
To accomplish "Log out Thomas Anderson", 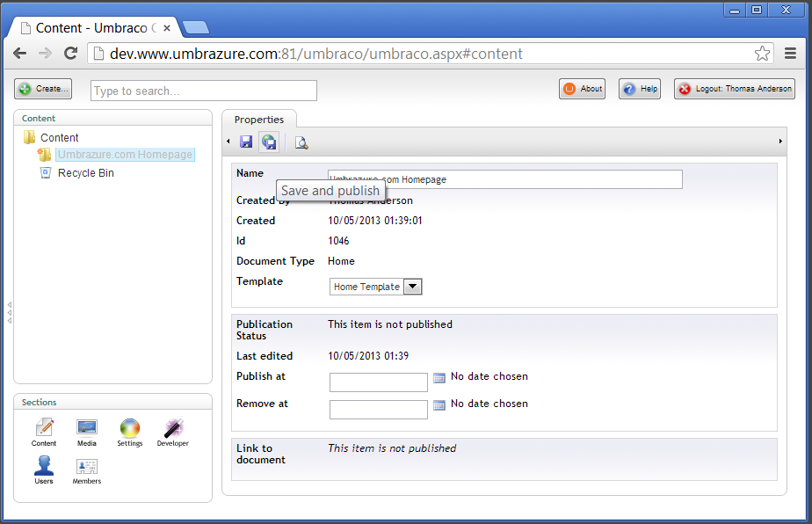I will (x=735, y=89).
